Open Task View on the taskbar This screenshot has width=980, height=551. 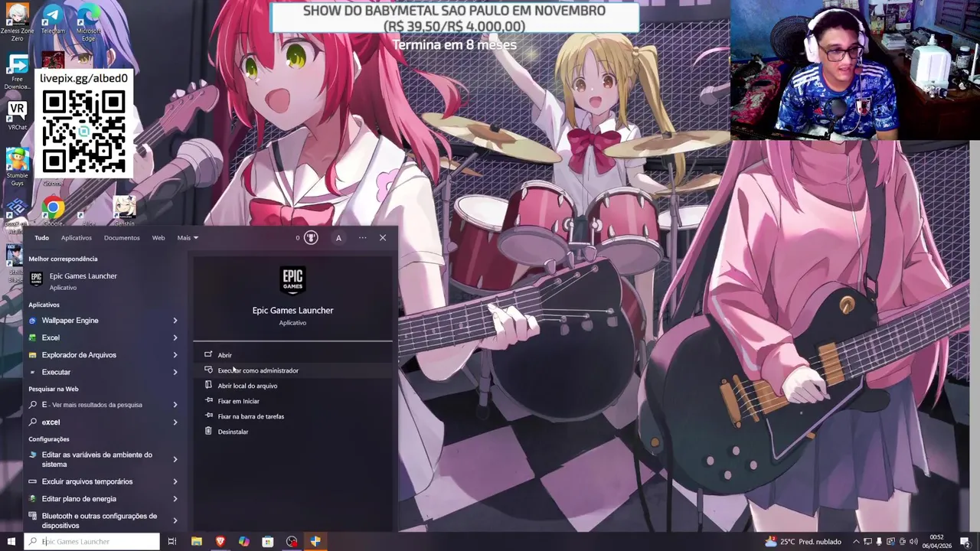coord(172,541)
